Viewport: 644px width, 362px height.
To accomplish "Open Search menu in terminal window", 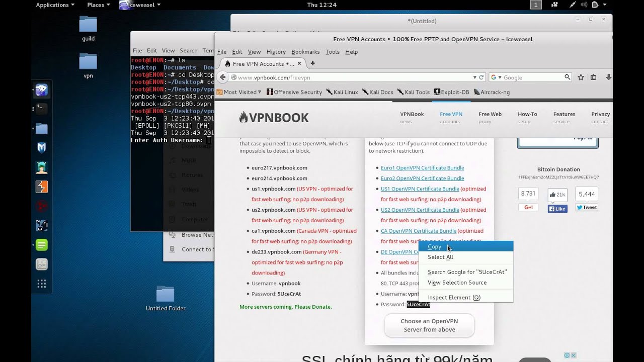I will 189,51.
